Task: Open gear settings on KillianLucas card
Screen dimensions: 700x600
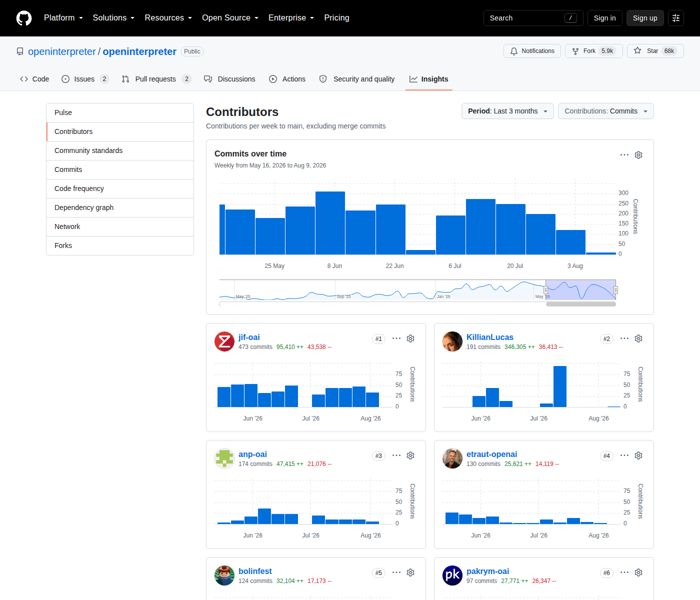Action: (x=638, y=338)
